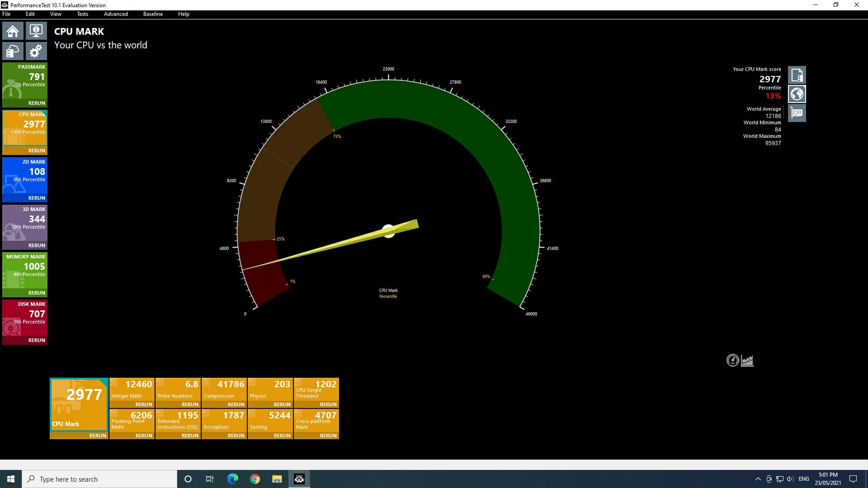Select the 2D Mark tile
The height and width of the screenshot is (488, 868).
tap(25, 175)
